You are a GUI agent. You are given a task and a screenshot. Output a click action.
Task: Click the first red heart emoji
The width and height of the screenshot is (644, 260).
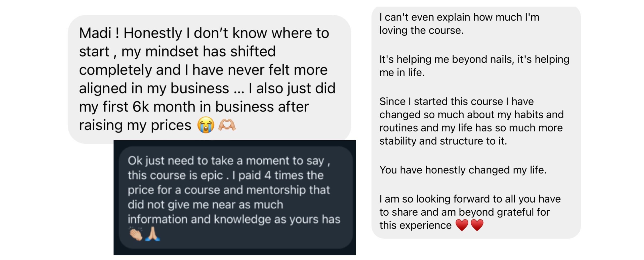462,225
